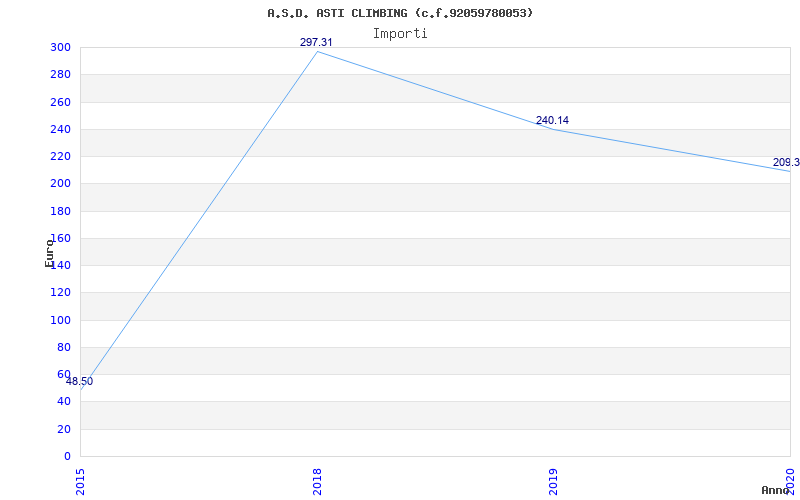The height and width of the screenshot is (500, 800).
Task: Select the 297.31 data label
Action: point(316,42)
